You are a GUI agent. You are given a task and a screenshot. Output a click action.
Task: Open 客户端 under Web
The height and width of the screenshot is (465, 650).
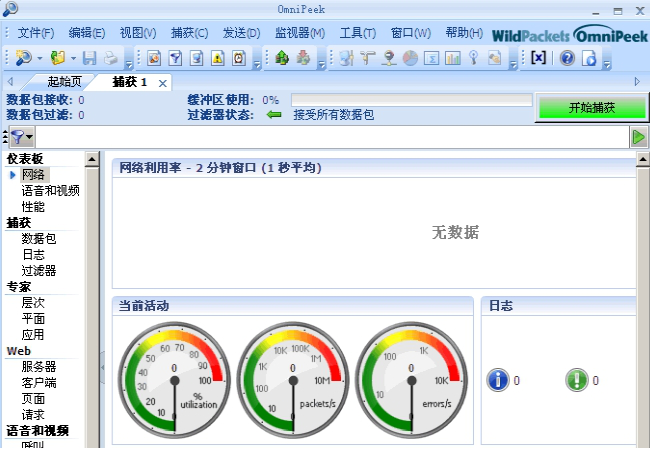(x=39, y=383)
